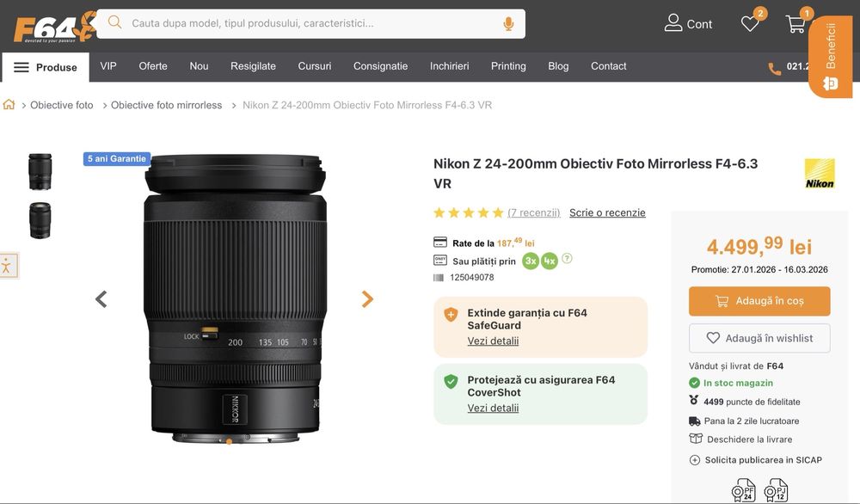Open the Printing menu item

click(508, 66)
